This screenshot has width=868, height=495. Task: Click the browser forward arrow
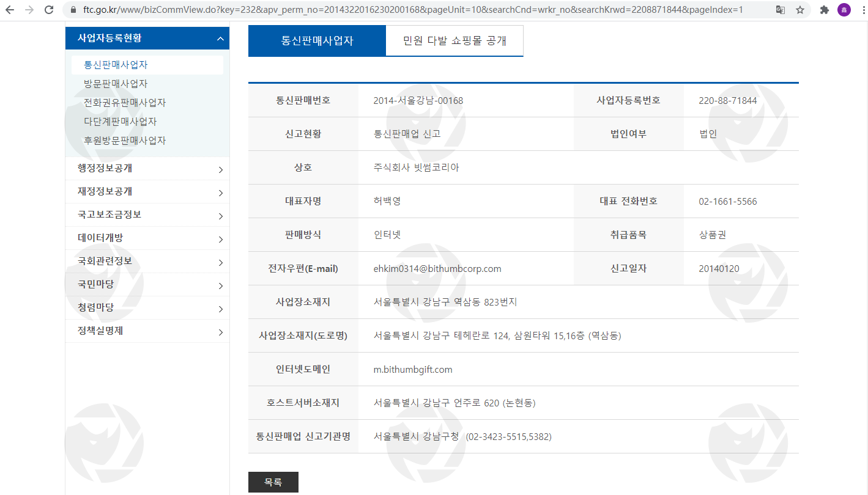tap(29, 10)
